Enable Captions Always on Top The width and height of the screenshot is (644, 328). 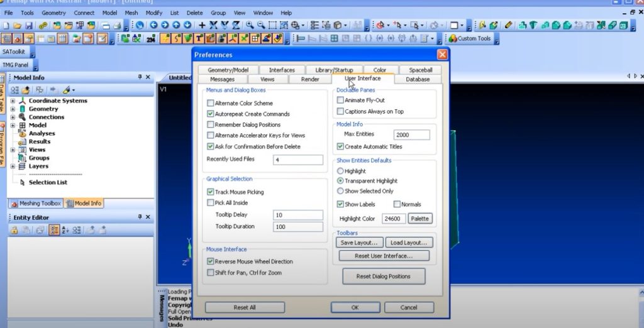(x=340, y=111)
